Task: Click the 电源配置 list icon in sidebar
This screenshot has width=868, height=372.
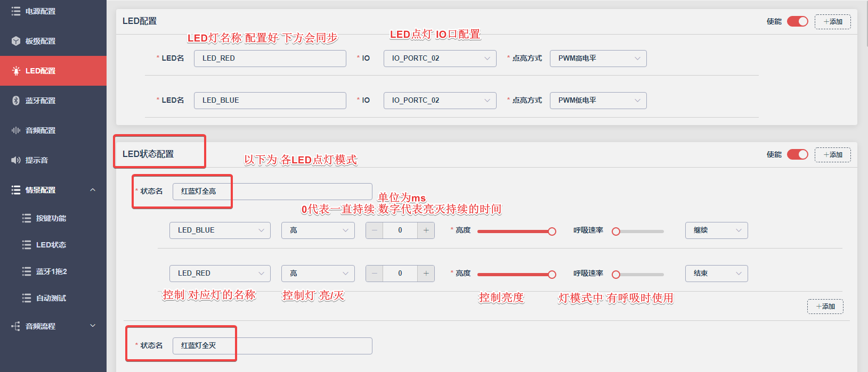Action: [16, 11]
